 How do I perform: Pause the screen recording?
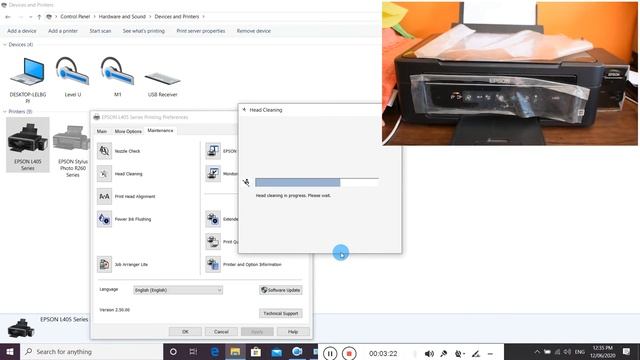(x=330, y=353)
